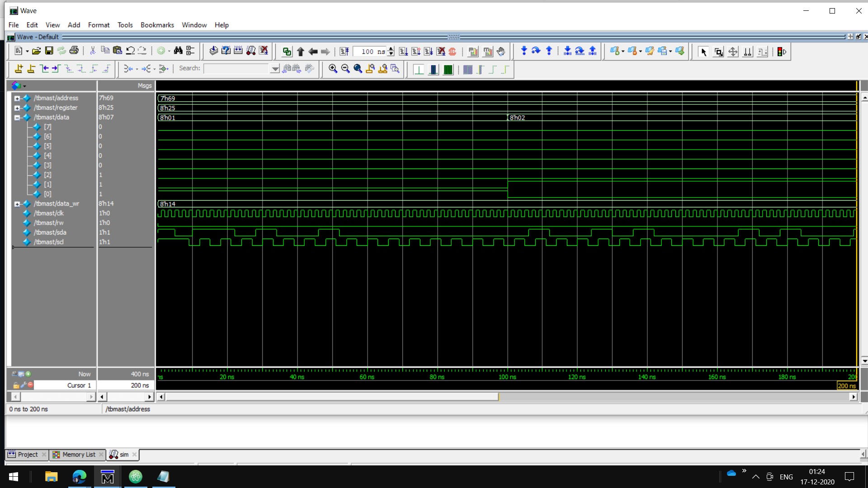Increase run length with stepper up arrow
Screen dimensions: 868x488
click(x=391, y=49)
